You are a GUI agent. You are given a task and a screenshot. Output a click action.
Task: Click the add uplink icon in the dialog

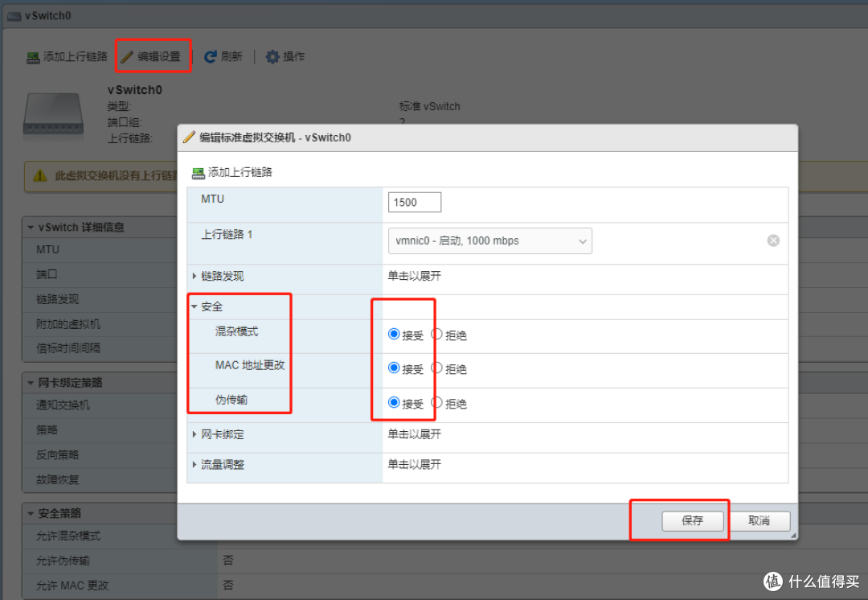tap(198, 174)
